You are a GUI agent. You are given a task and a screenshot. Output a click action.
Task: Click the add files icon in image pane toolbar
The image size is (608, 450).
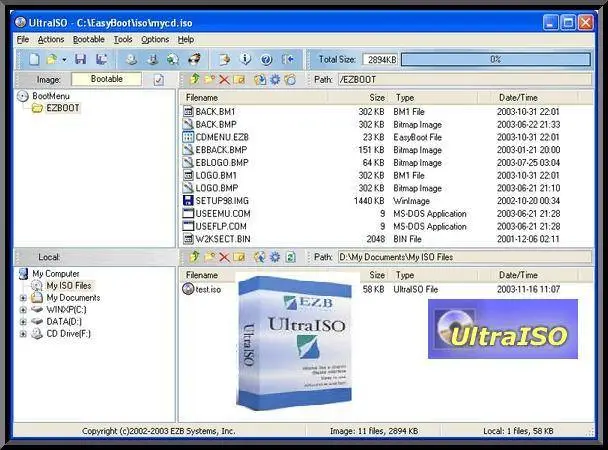pyautogui.click(x=260, y=80)
